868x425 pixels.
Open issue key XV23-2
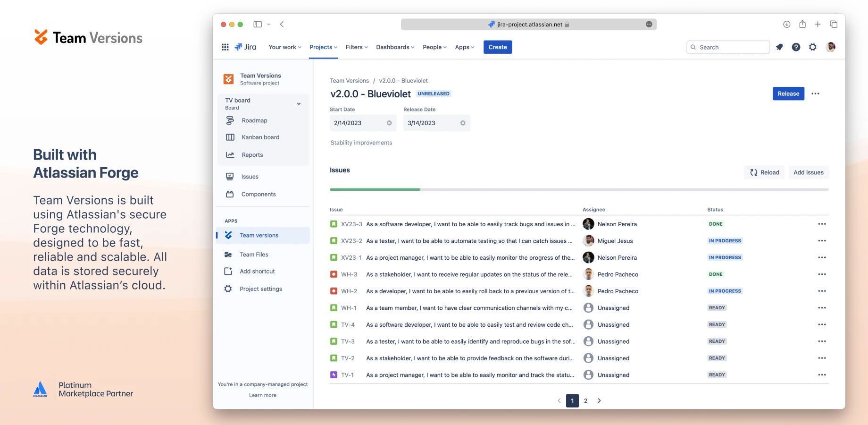coord(351,241)
